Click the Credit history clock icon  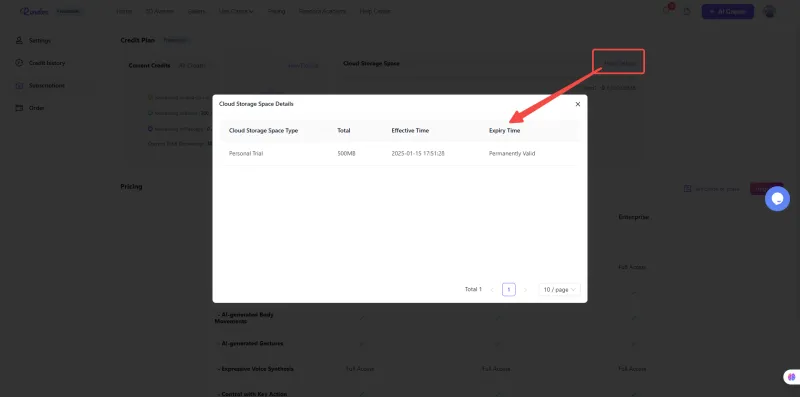pos(19,63)
